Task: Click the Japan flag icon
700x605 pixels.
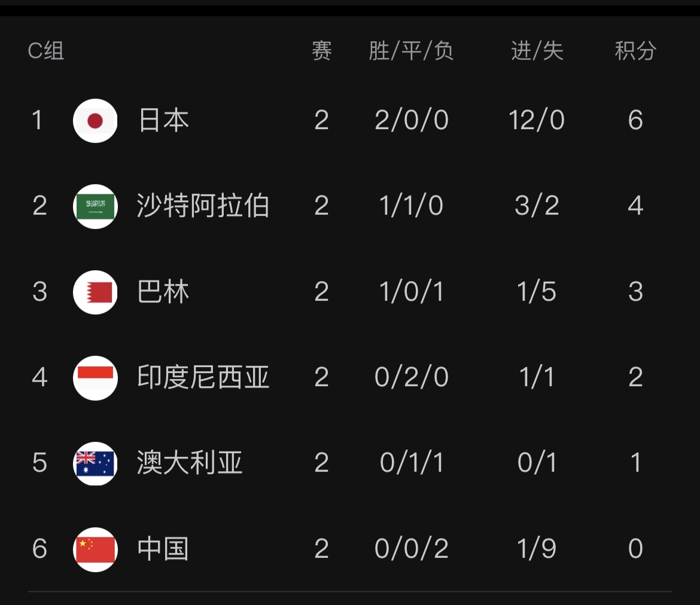Action: (x=95, y=120)
